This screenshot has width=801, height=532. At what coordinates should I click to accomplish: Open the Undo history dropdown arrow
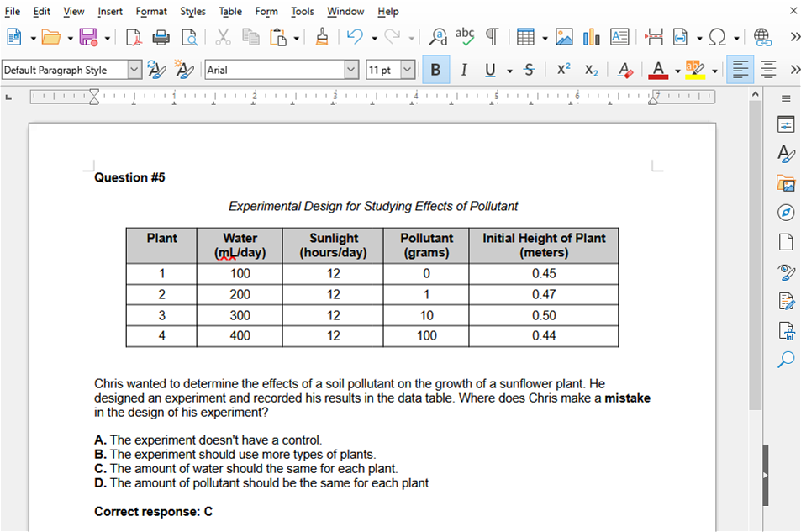pos(375,39)
